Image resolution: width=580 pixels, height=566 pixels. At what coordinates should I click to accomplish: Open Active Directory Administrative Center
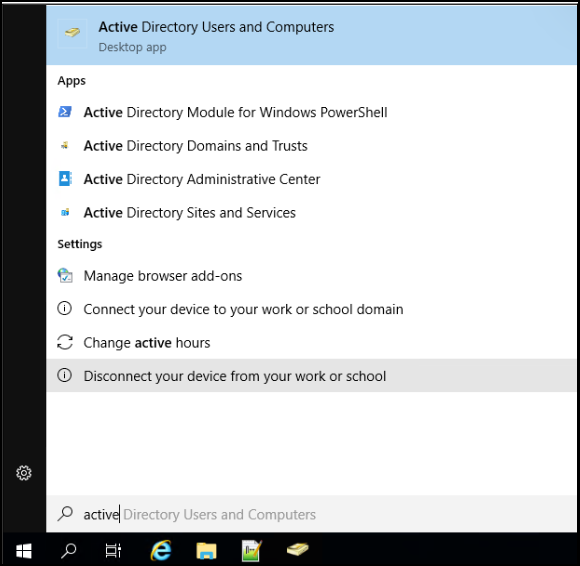click(x=311, y=179)
